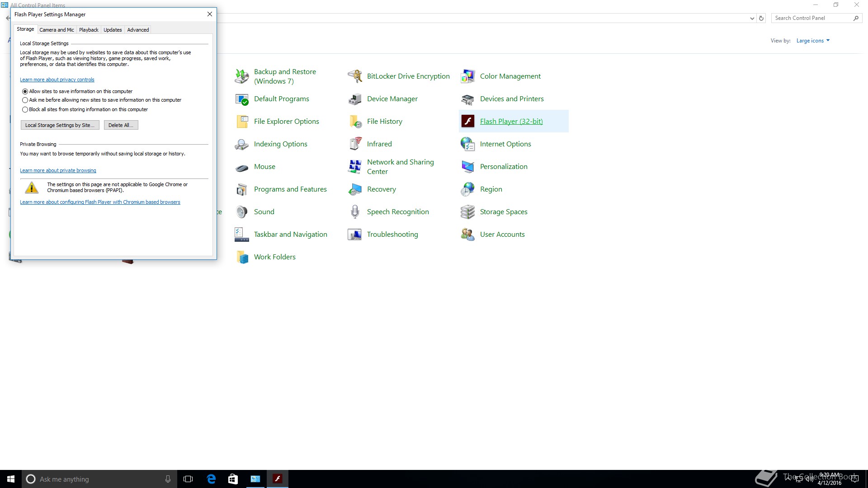
Task: Open the Color Management icon
Action: click(468, 76)
